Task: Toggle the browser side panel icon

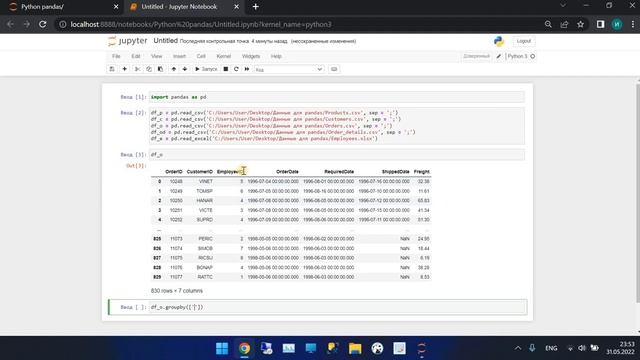Action: [600, 24]
